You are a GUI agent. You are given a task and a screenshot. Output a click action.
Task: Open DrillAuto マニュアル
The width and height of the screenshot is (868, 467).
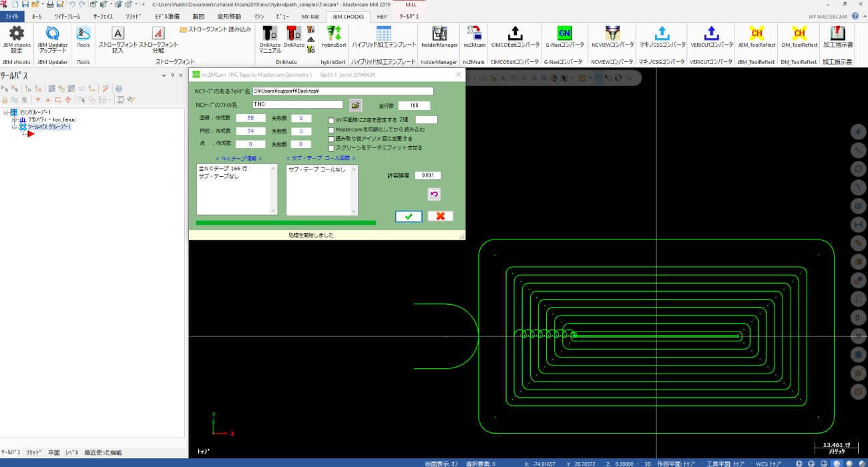click(x=270, y=40)
